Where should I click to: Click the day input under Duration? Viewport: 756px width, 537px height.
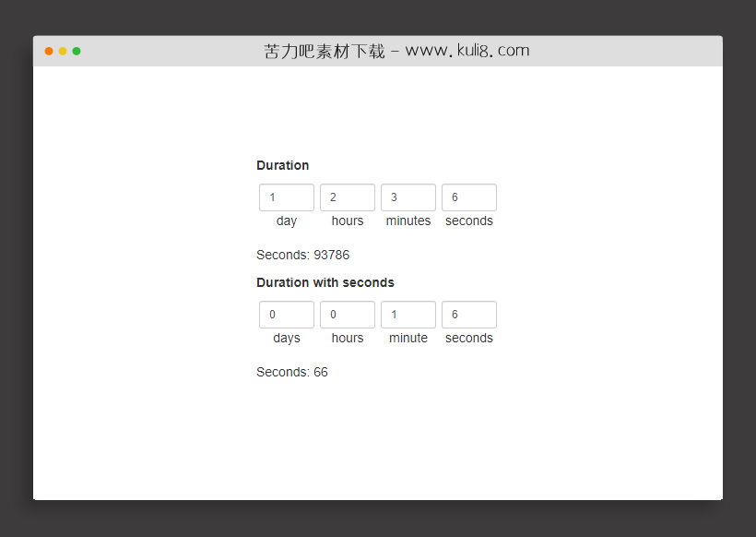coord(286,197)
